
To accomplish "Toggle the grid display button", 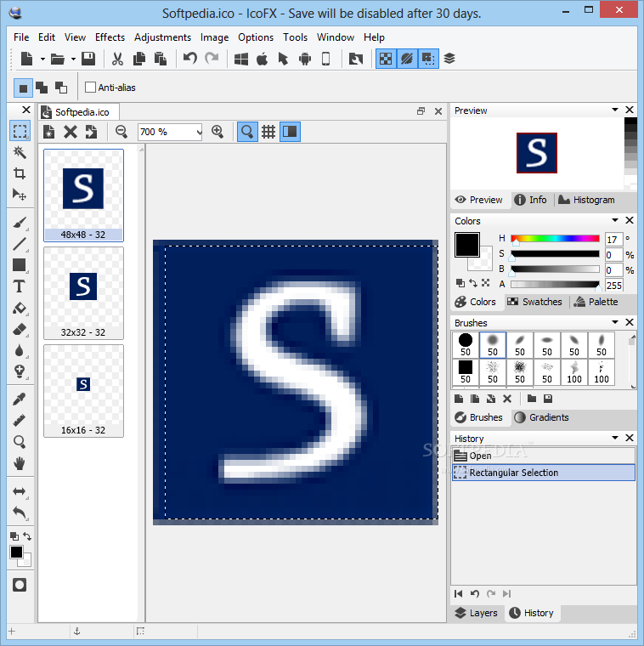I will click(x=268, y=132).
